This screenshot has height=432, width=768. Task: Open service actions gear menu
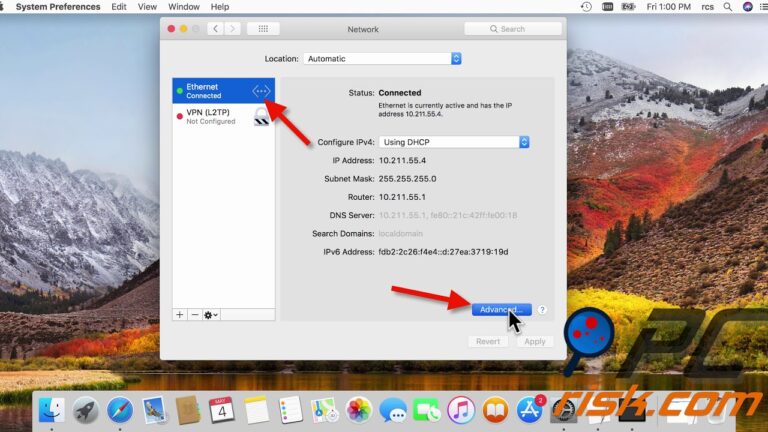pos(211,314)
